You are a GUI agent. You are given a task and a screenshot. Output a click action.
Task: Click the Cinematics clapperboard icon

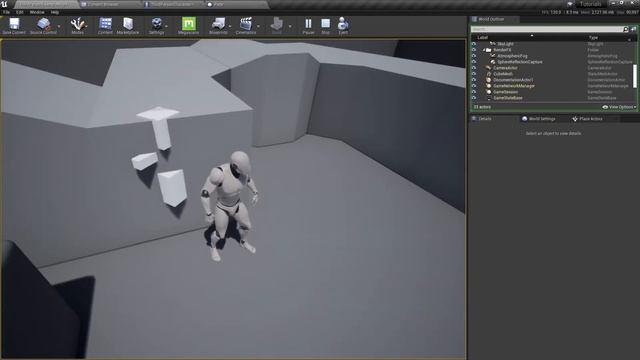pyautogui.click(x=246, y=24)
